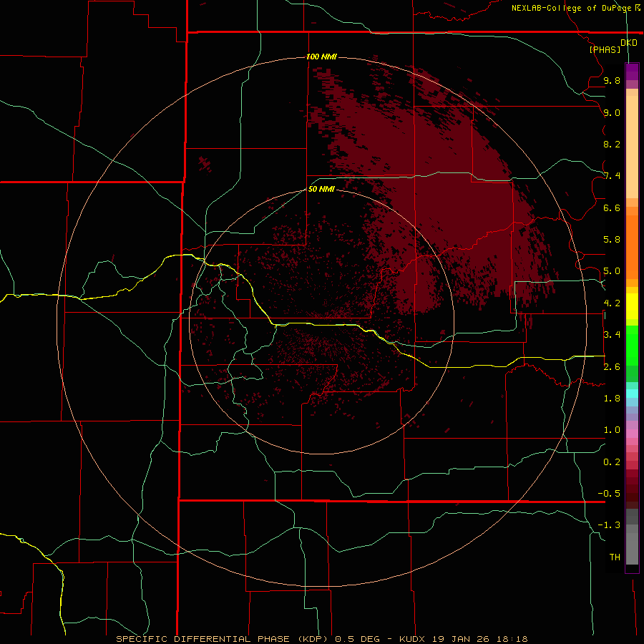
Task: Click the 5.8 scale label
Action: (612, 240)
